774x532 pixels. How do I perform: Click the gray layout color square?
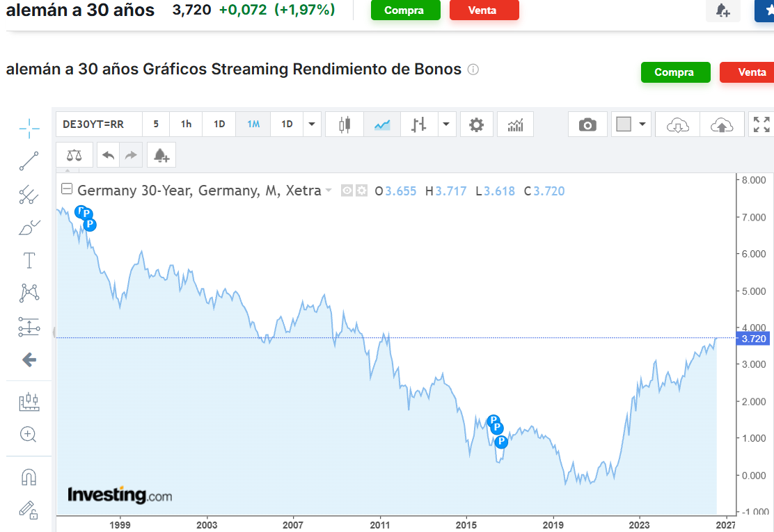(x=624, y=124)
